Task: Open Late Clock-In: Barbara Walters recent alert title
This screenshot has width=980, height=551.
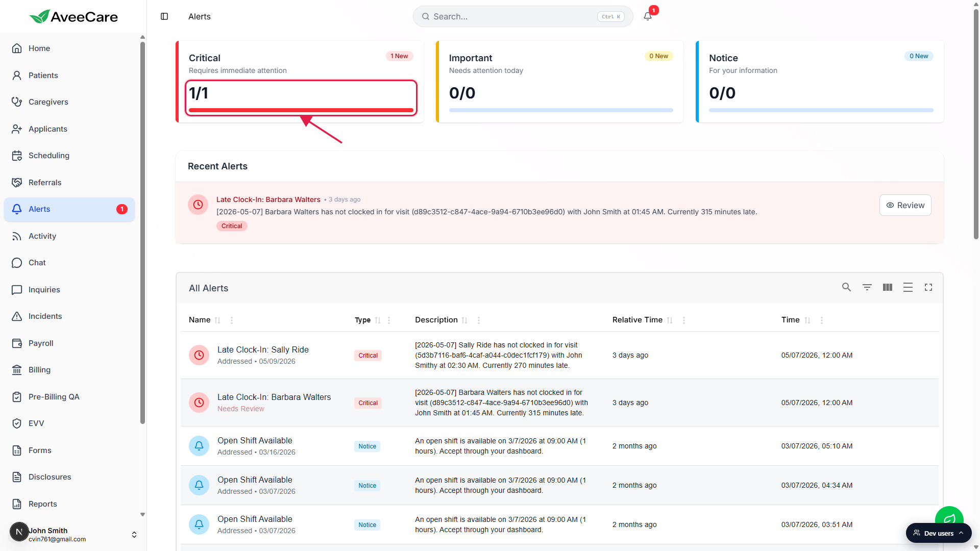Action: click(x=268, y=199)
